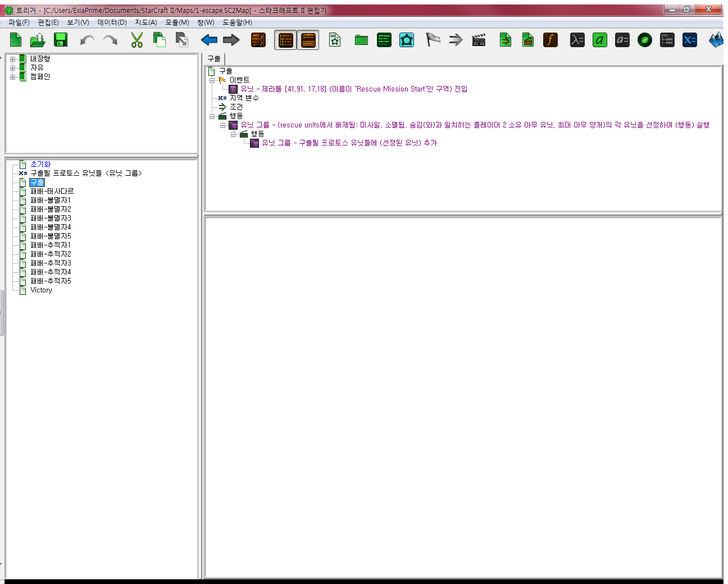Click the lambda definition icon
Viewport: 728px width, 584px height.
[577, 40]
